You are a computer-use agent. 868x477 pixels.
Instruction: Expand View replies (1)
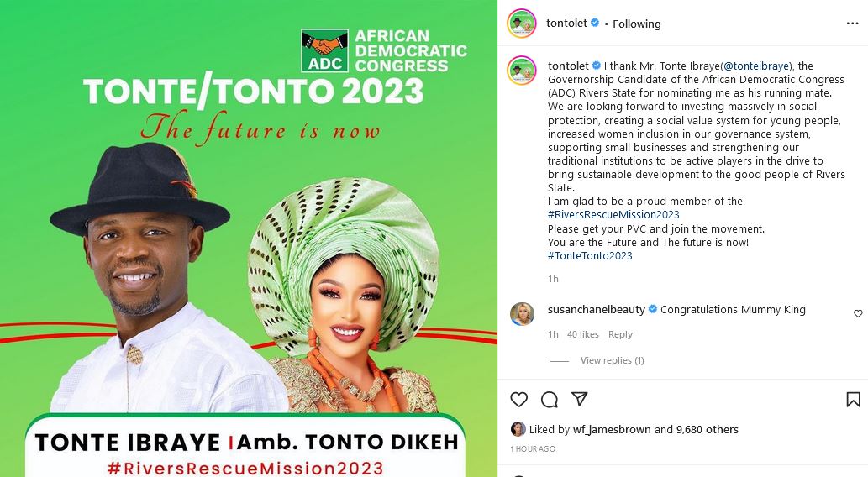pyautogui.click(x=612, y=360)
